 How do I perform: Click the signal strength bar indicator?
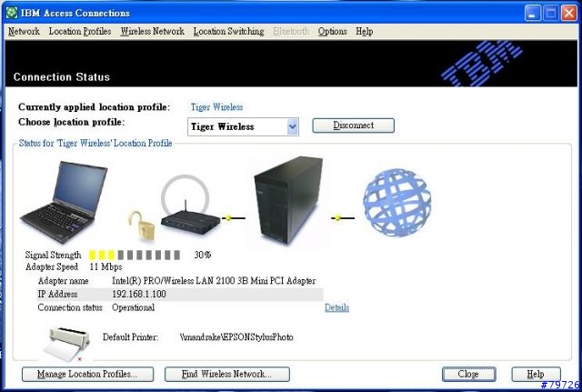click(135, 255)
